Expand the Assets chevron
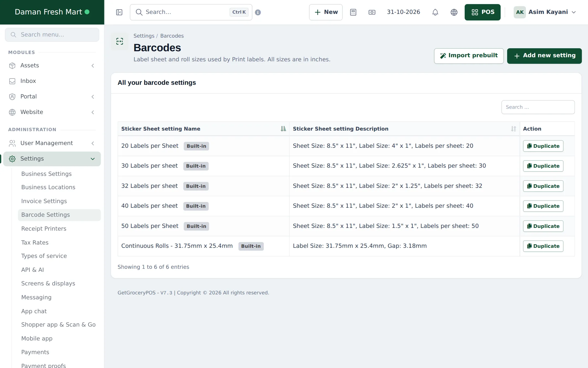 click(93, 66)
